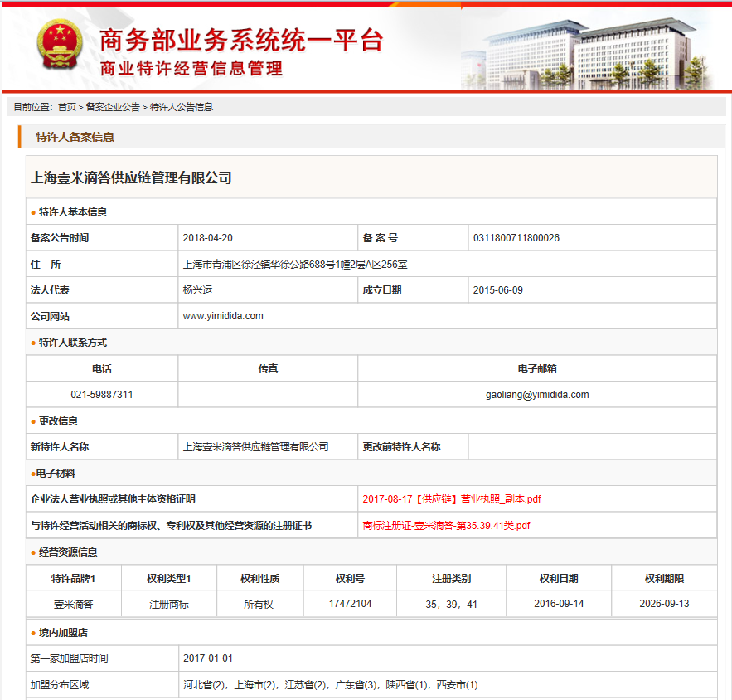
Task: Click the 特许人联系方式 section label
Action: pos(73,343)
